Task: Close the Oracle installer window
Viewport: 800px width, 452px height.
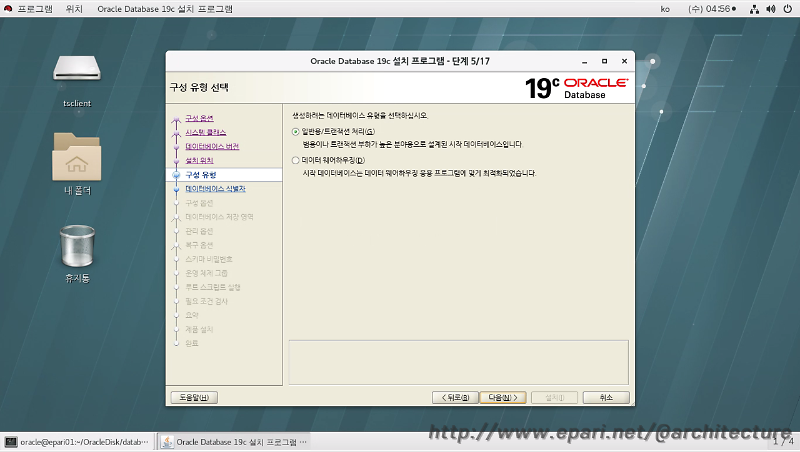Action: click(x=624, y=61)
